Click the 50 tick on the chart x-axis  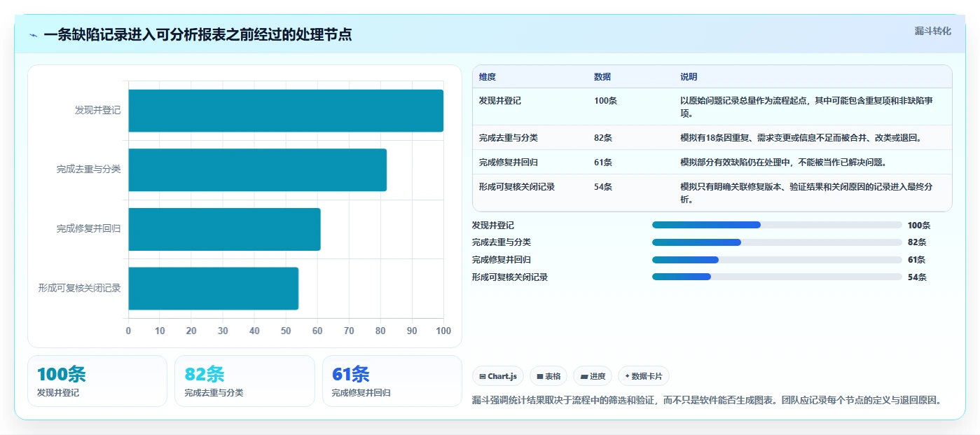click(286, 331)
